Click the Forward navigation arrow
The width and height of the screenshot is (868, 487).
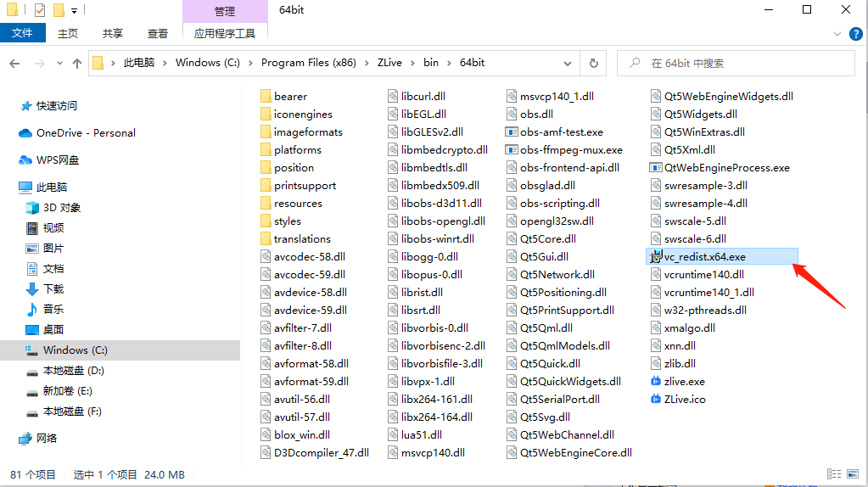point(39,64)
